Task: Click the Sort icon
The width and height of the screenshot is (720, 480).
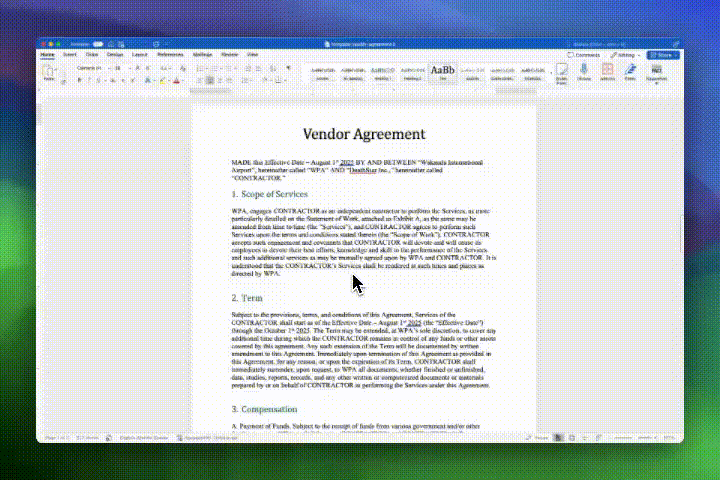Action: coord(273,68)
